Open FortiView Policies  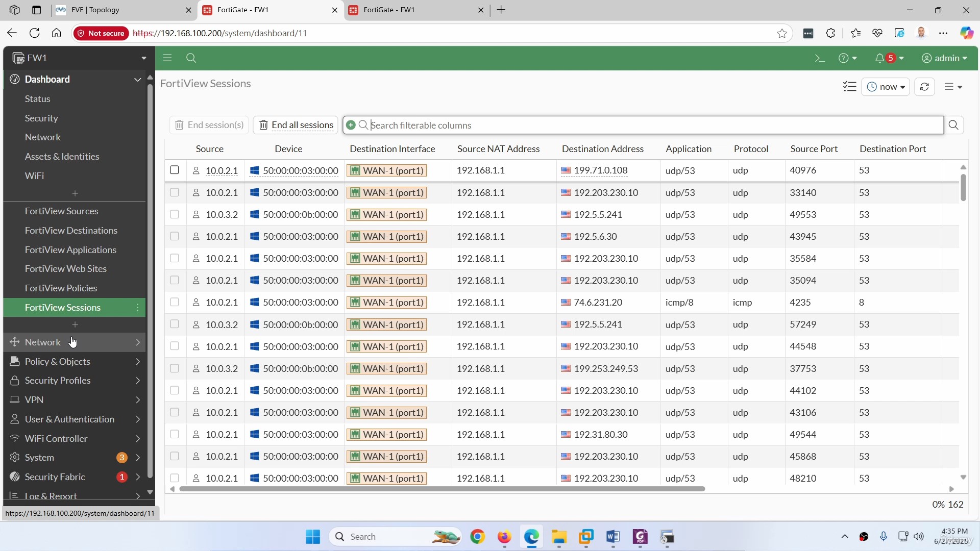61,288
